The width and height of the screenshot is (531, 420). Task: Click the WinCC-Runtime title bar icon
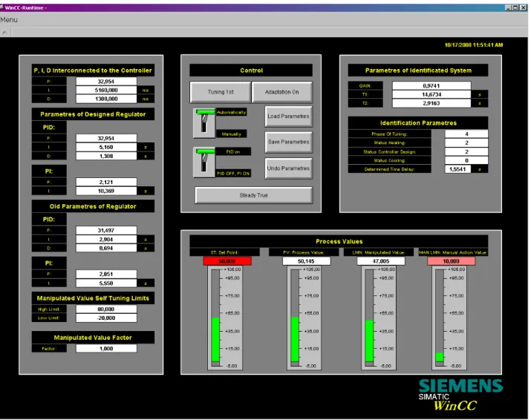[x=1, y=7]
